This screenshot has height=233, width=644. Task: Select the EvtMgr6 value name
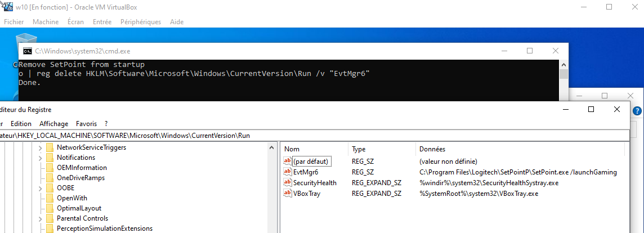[x=306, y=172]
